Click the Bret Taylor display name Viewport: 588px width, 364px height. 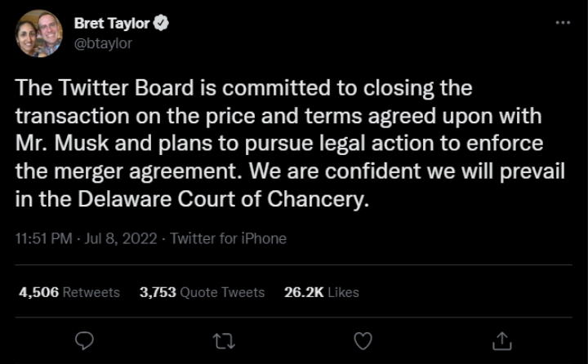(x=112, y=24)
